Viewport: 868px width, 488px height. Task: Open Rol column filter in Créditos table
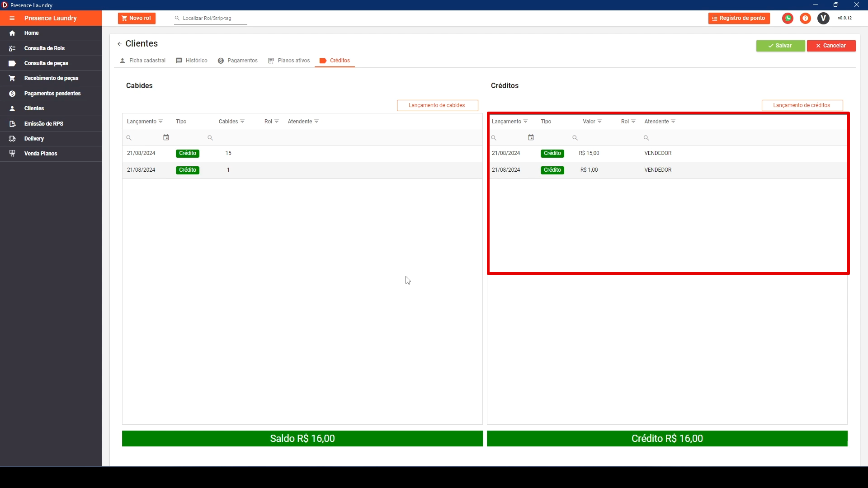click(x=633, y=122)
